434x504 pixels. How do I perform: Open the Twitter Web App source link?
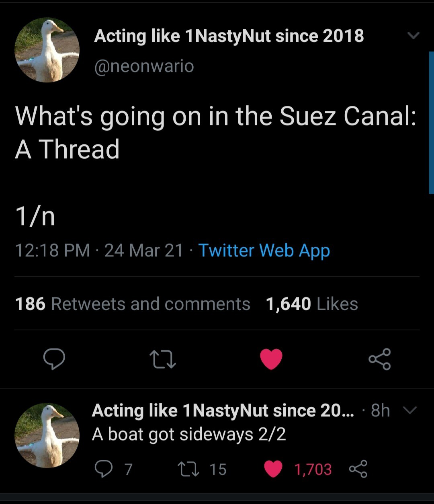(x=264, y=250)
